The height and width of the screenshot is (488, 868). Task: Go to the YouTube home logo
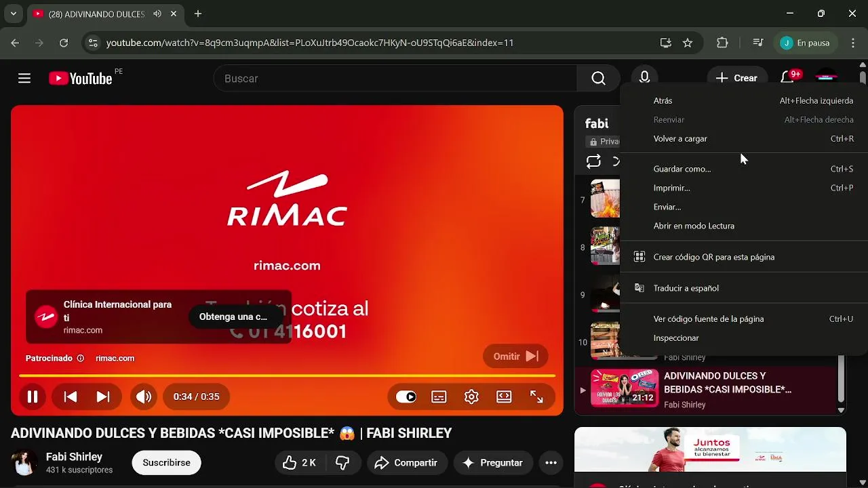80,79
